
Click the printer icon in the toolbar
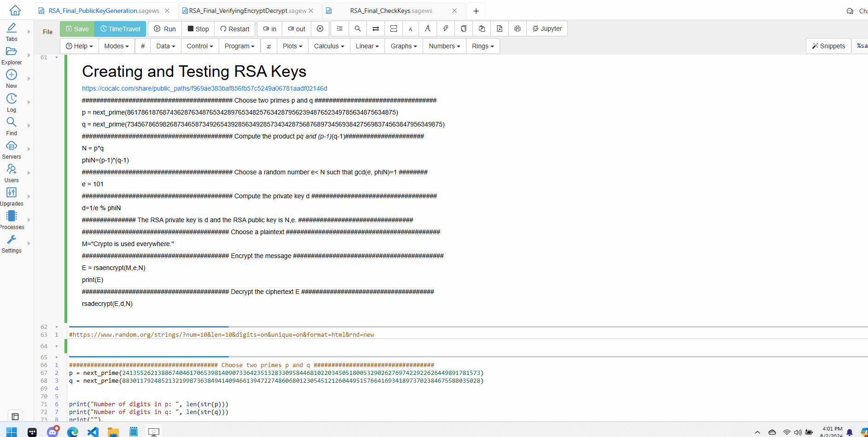[518, 29]
